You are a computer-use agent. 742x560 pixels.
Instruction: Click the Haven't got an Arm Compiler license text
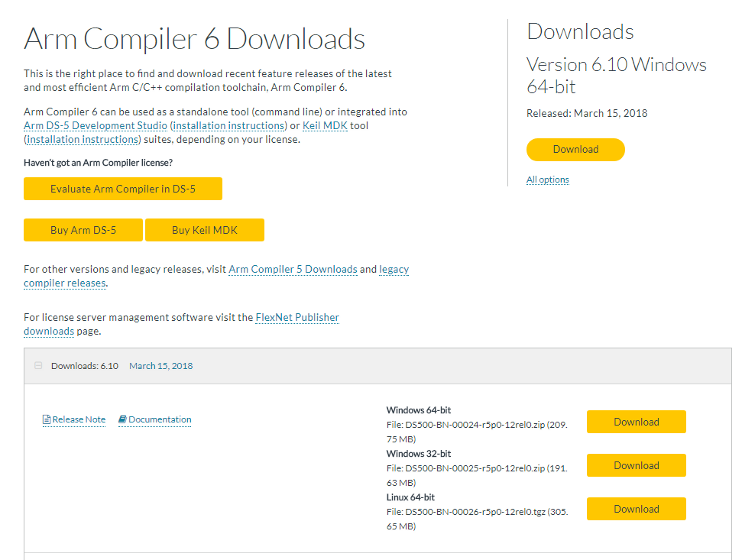[98, 163]
